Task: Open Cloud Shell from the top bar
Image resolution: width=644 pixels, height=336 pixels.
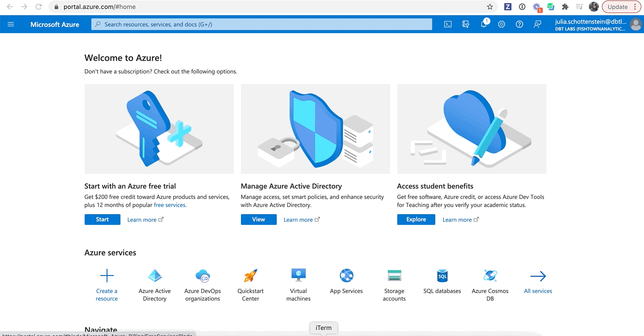Action: click(x=447, y=24)
